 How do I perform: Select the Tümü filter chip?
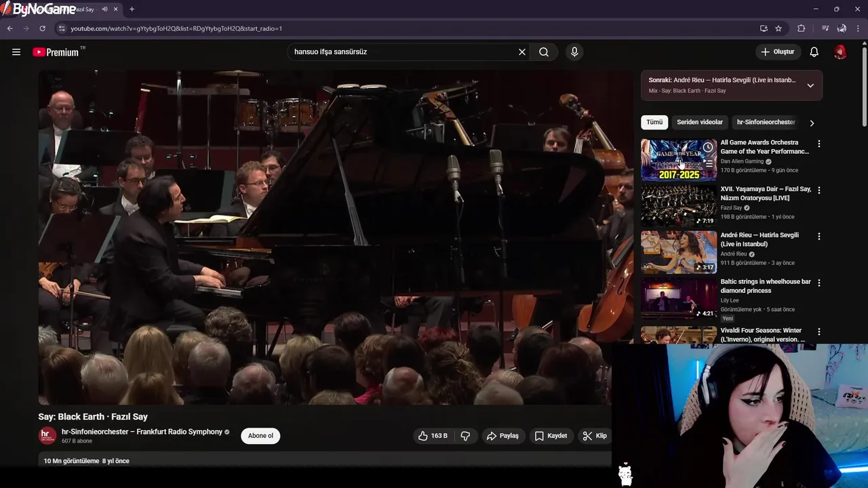click(654, 122)
